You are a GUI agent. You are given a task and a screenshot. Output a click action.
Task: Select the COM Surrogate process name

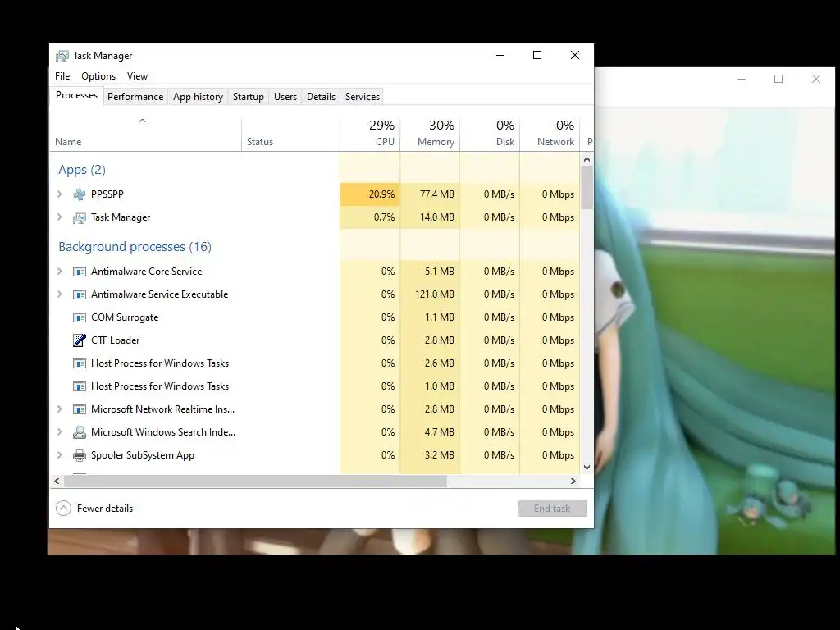click(x=125, y=317)
